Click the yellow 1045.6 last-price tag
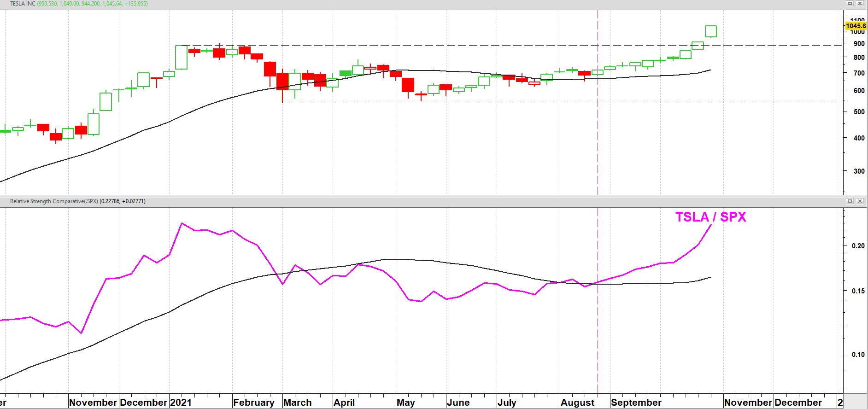Image resolution: width=868 pixels, height=409 pixels. pyautogui.click(x=856, y=26)
